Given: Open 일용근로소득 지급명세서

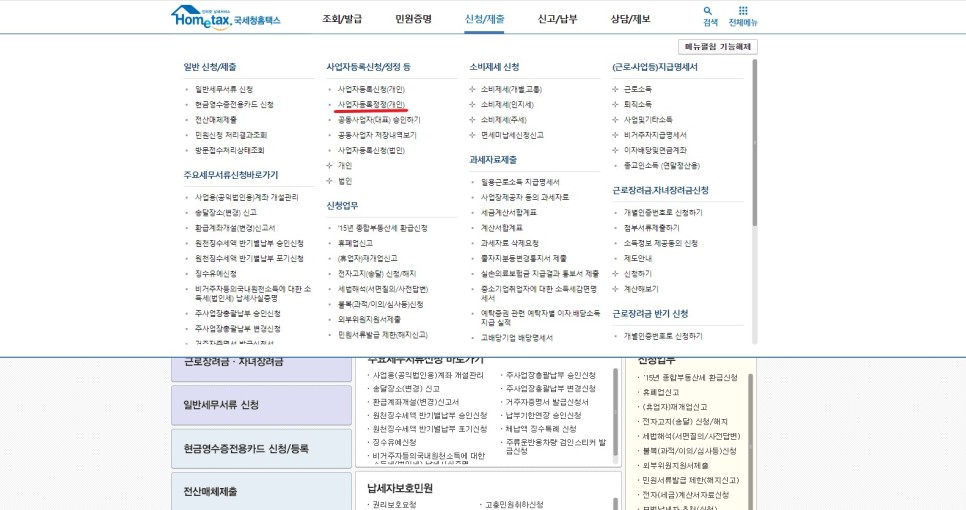Looking at the screenshot, I should click(x=520, y=182).
